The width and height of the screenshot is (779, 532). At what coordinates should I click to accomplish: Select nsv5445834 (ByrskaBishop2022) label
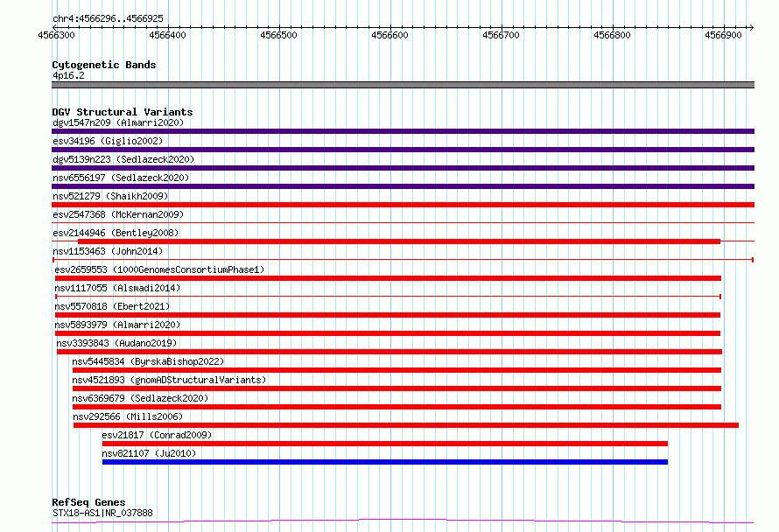coord(148,361)
